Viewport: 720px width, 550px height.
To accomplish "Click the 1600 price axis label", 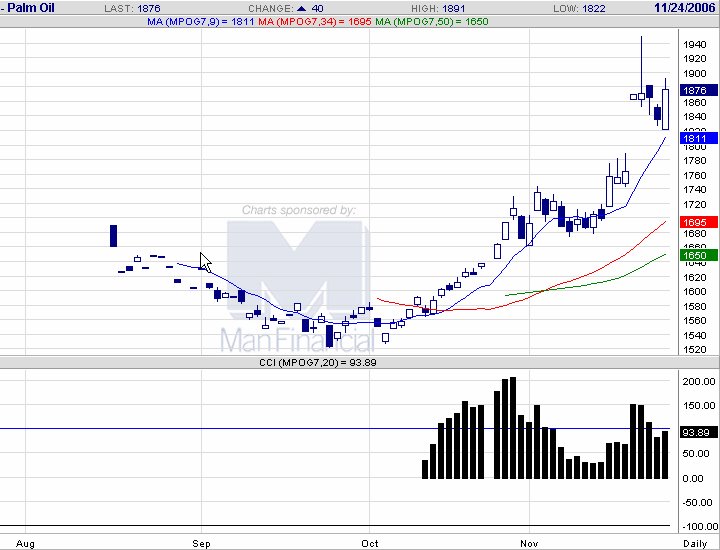I will [x=695, y=291].
